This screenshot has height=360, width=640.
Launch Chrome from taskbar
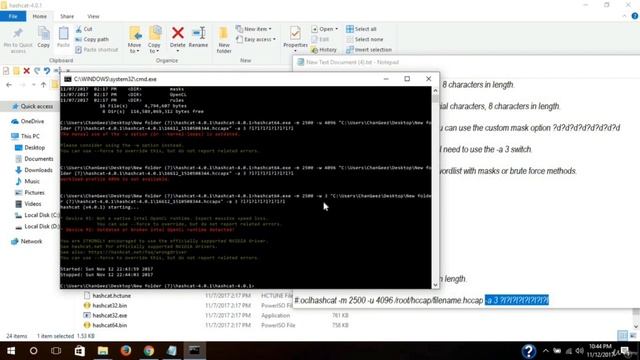pos(149,351)
